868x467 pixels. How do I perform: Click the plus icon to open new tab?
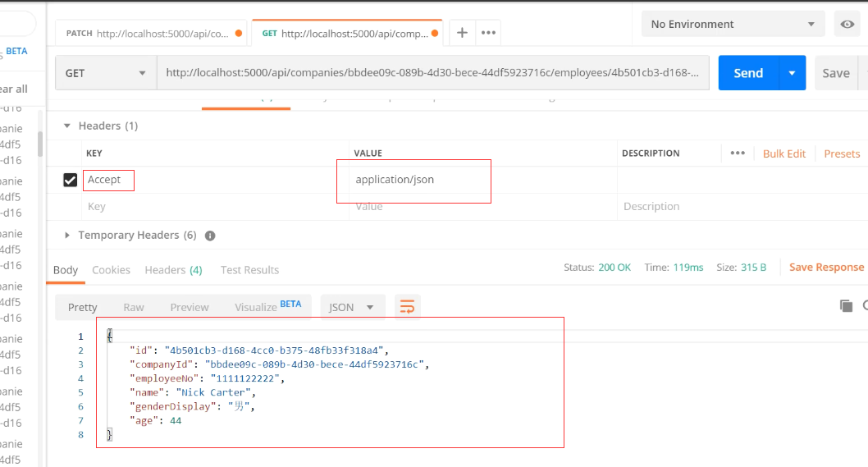[462, 33]
